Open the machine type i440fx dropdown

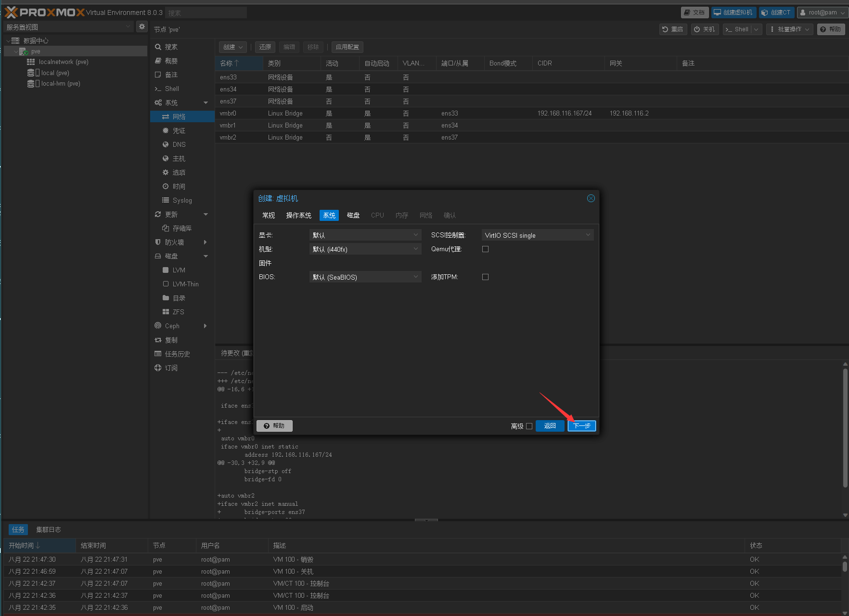(x=365, y=249)
